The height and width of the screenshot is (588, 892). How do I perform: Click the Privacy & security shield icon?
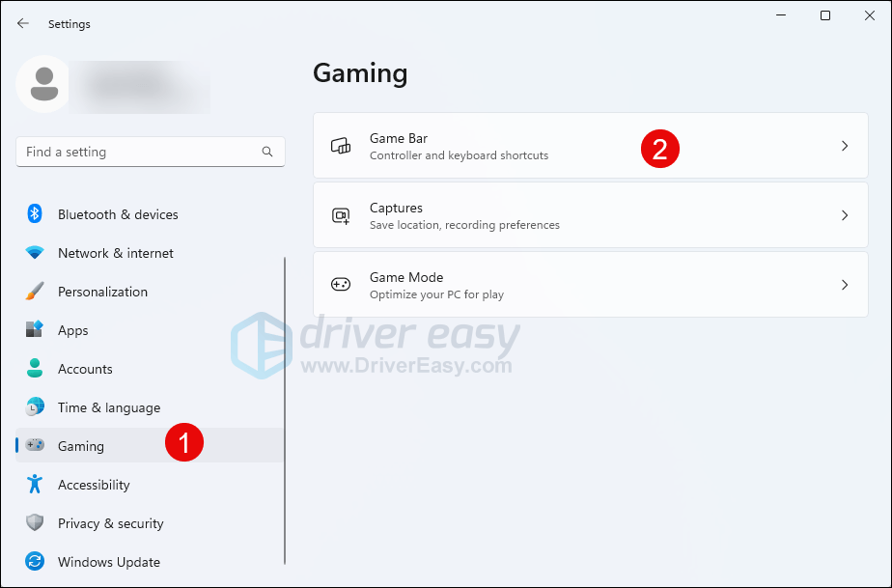point(35,523)
